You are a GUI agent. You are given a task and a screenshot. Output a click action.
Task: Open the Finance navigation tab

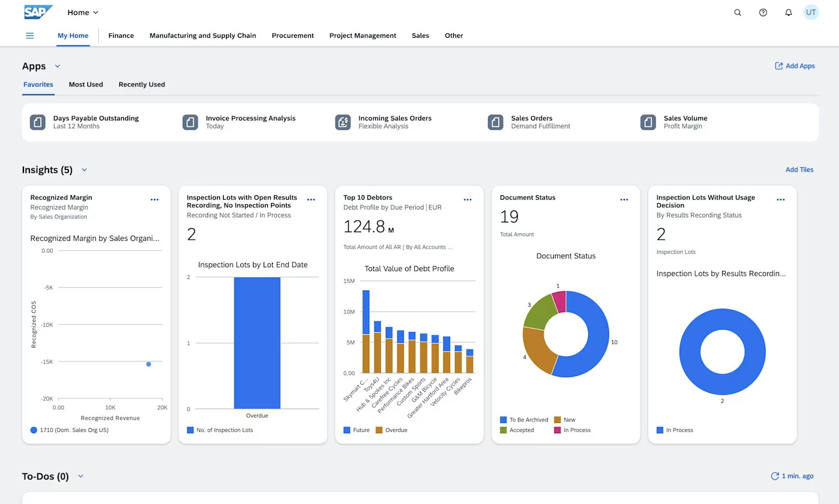pos(120,35)
